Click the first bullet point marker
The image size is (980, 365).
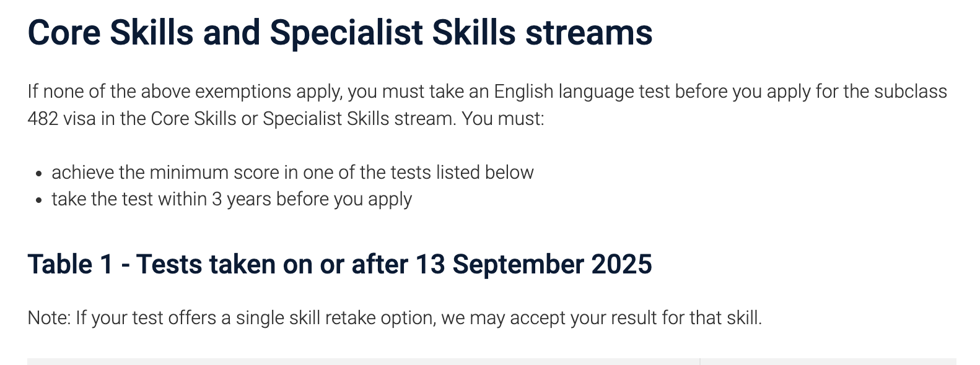point(39,174)
